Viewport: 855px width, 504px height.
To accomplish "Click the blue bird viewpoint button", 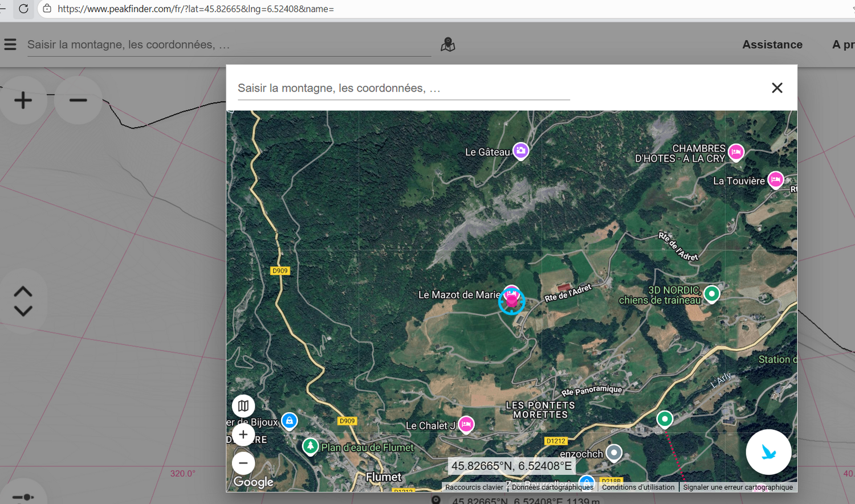I will tap(768, 452).
